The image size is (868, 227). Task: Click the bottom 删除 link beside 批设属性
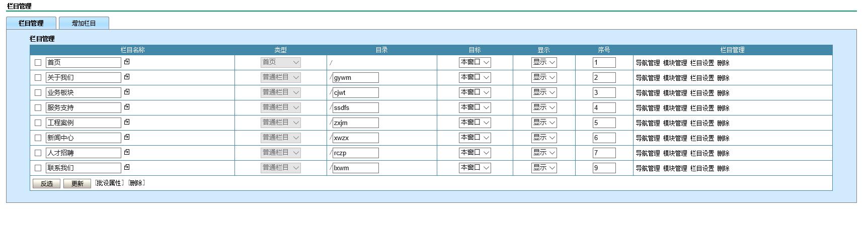pyautogui.click(x=136, y=183)
